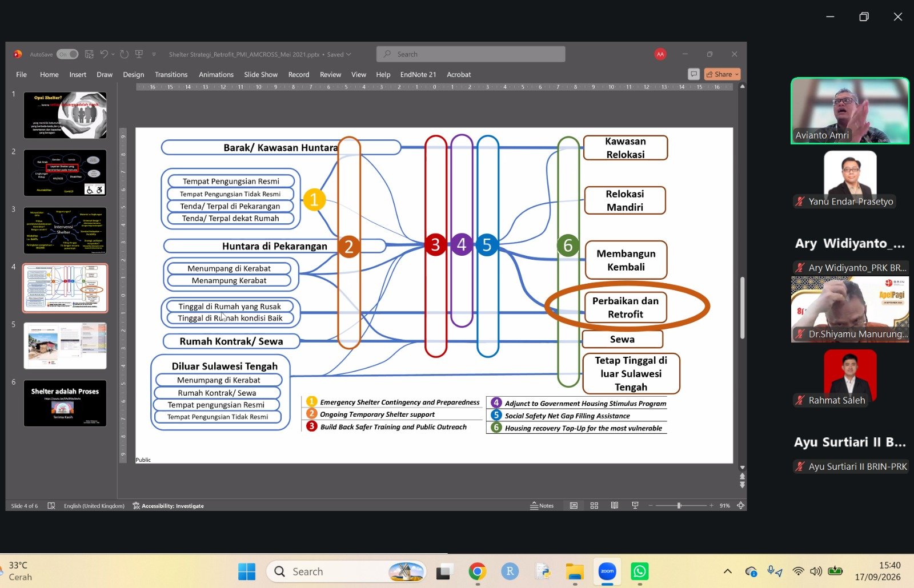
Task: Expand the Undo history dropdown arrow
Action: coord(113,54)
